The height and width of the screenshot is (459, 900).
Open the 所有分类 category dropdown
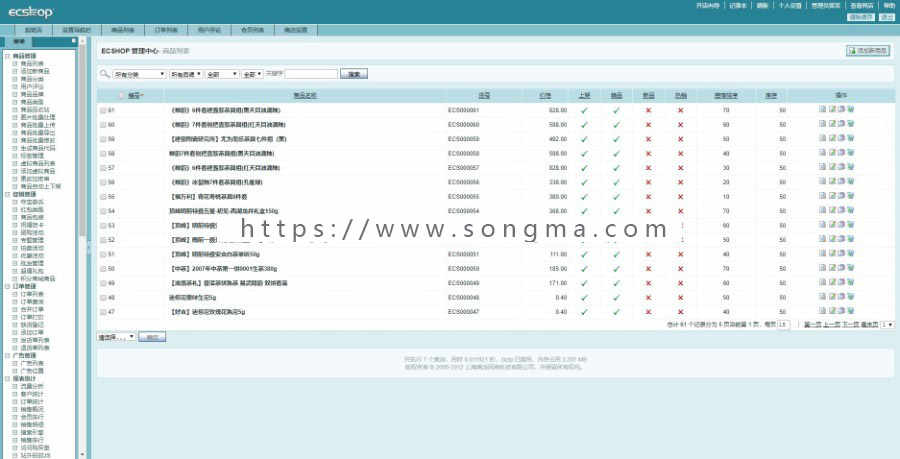(139, 75)
